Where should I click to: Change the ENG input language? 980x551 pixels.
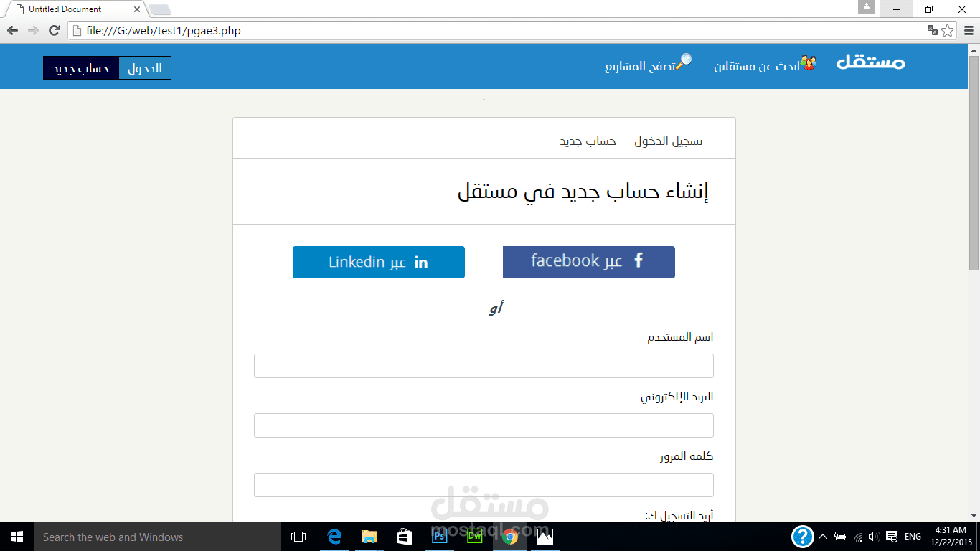click(x=913, y=537)
